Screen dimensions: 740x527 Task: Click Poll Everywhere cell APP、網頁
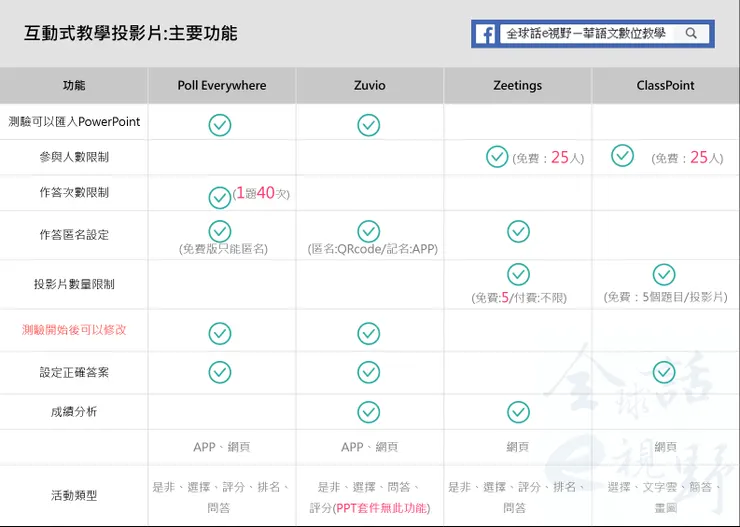(222, 447)
